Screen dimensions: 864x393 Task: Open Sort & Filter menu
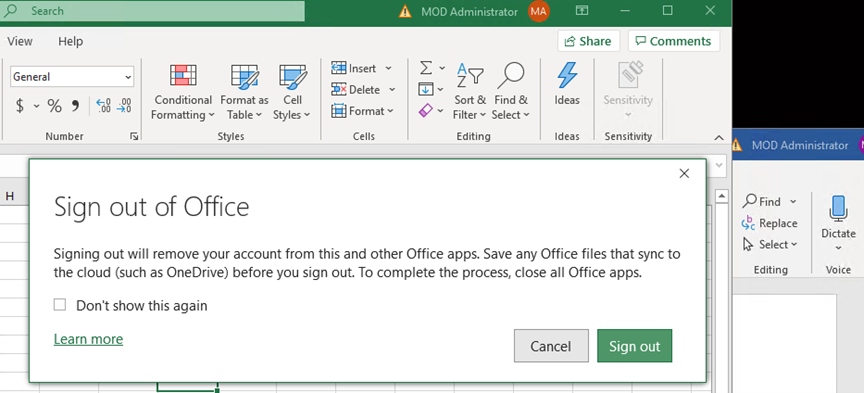tap(469, 91)
